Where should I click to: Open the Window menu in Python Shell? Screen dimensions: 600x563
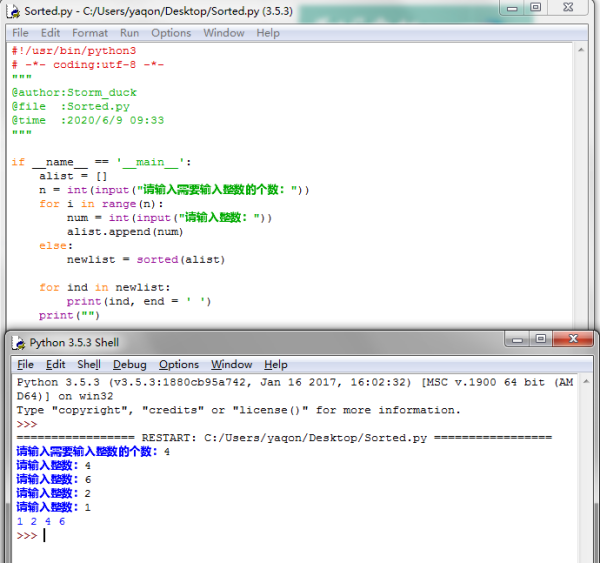point(231,365)
